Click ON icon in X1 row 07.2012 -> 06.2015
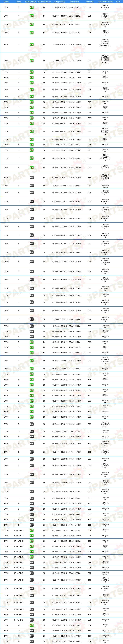 [31, 641]
